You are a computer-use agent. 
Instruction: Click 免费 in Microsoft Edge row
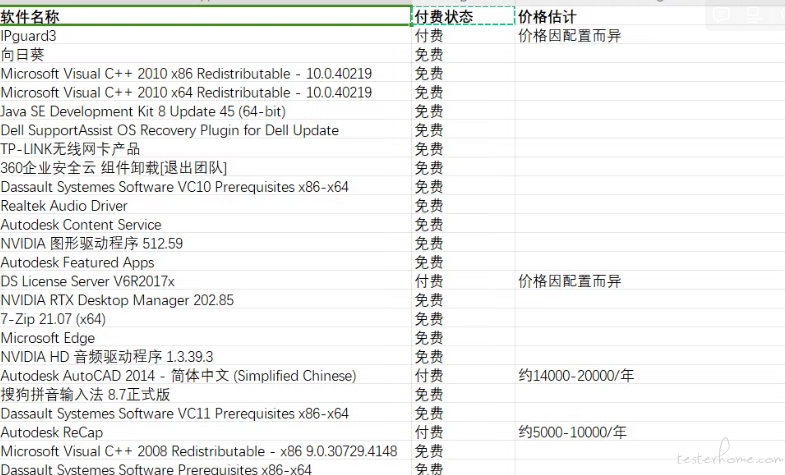coord(463,338)
